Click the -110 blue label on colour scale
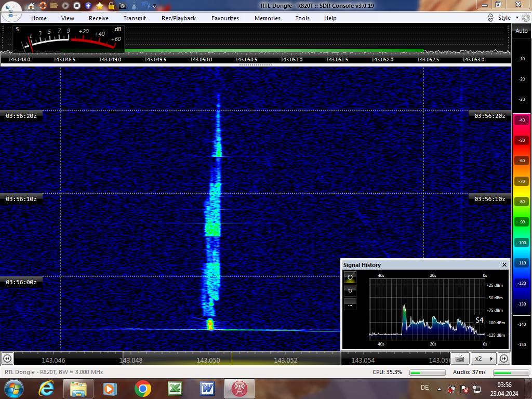 coord(522,263)
